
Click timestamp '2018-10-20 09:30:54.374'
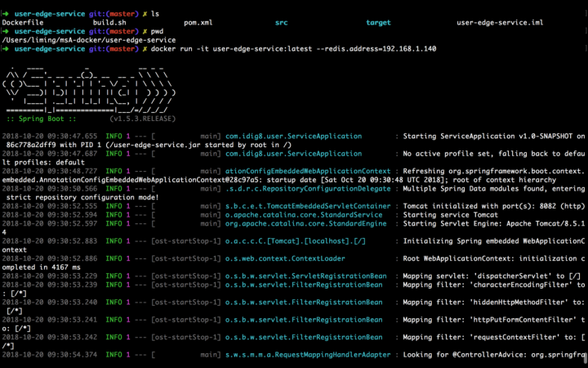(50, 354)
